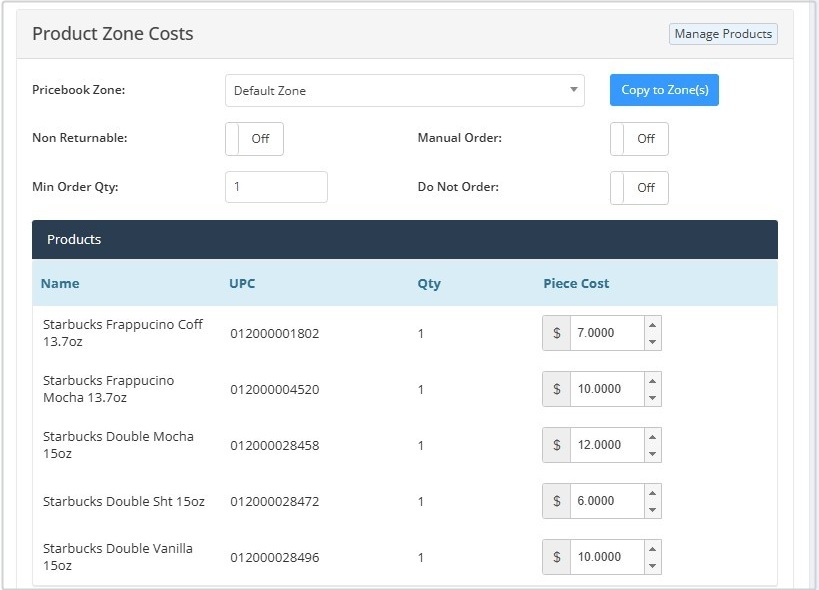
Task: Click Qty value for Frappucino Coff 13.7oz
Action: tap(420, 334)
